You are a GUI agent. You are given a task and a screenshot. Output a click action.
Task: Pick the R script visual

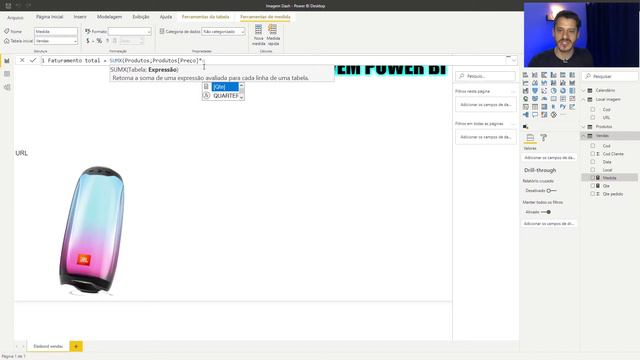click(553, 107)
